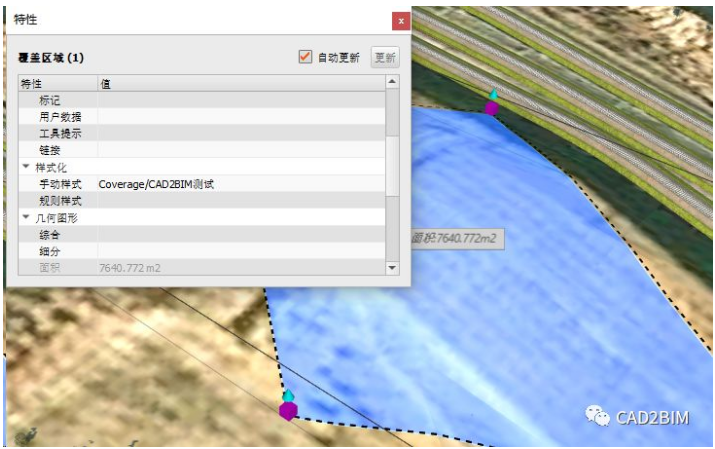This screenshot has width=715, height=449.
Task: Collapse the 样式化 group
Action: 26,166
